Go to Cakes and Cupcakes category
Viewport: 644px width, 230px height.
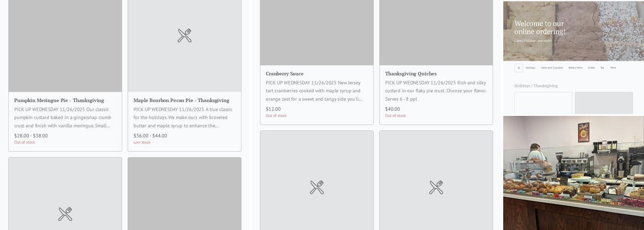pos(552,68)
